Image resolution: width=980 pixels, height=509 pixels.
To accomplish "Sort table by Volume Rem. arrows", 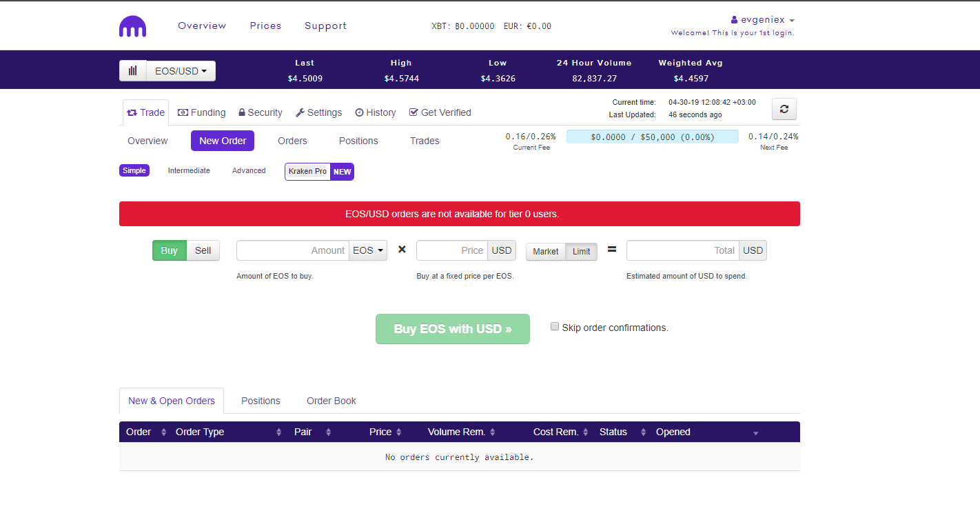I will coord(493,432).
